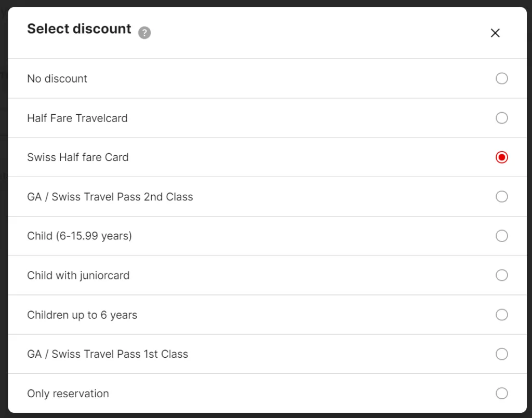532x418 pixels.
Task: Toggle the Swiss Half fare Card radio
Action: tap(501, 157)
